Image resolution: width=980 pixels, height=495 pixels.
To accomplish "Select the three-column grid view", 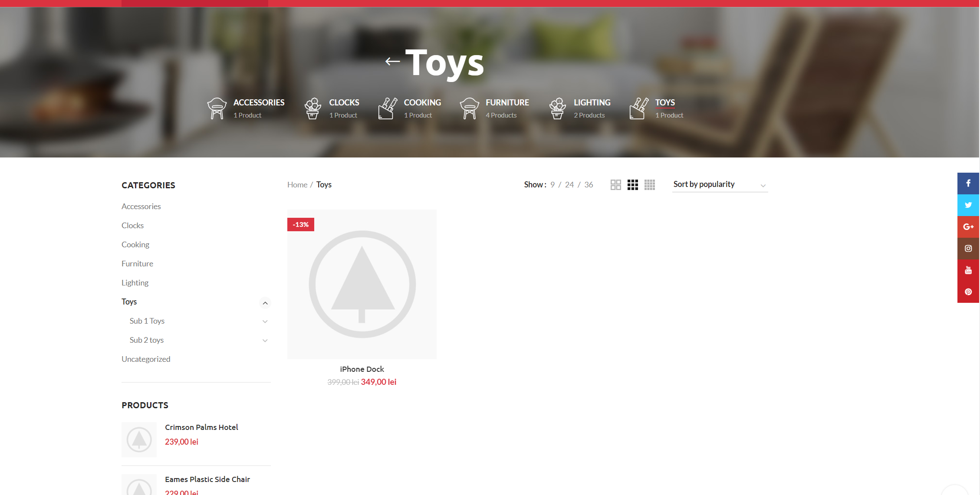I will [632, 185].
